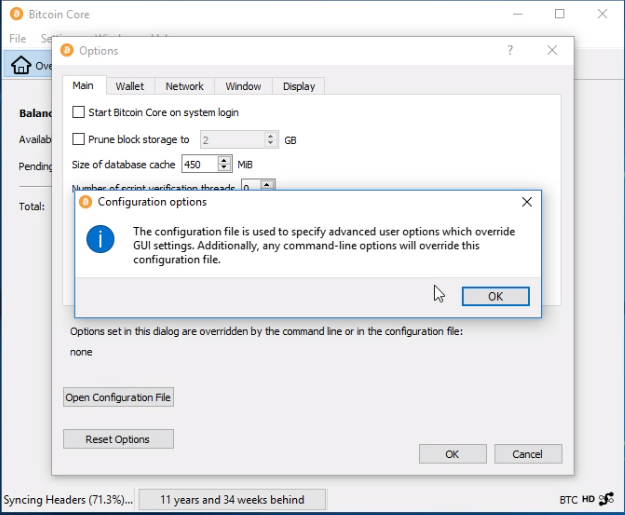Open the File menu
This screenshot has height=515, width=625.
(18, 39)
